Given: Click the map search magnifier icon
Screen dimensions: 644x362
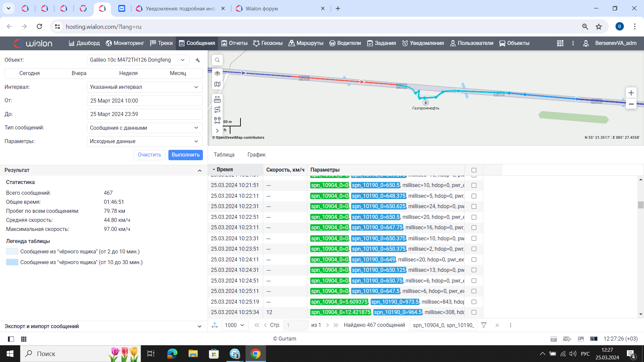Looking at the screenshot, I should coord(217,60).
